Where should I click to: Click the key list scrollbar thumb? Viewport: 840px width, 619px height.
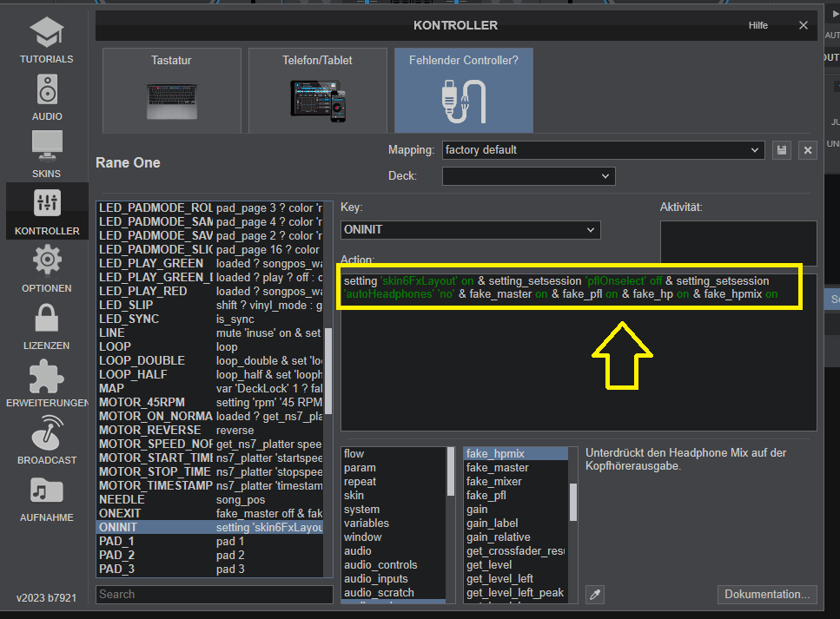pos(328,371)
